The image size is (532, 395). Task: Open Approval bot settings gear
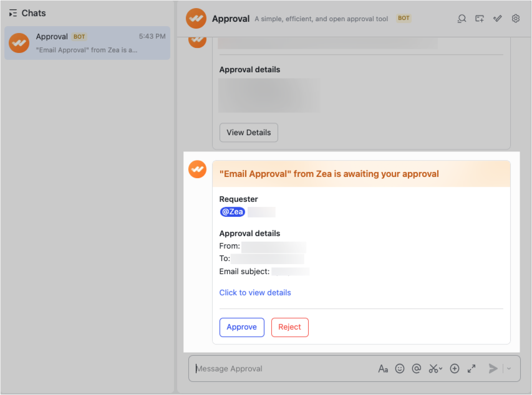click(x=515, y=18)
